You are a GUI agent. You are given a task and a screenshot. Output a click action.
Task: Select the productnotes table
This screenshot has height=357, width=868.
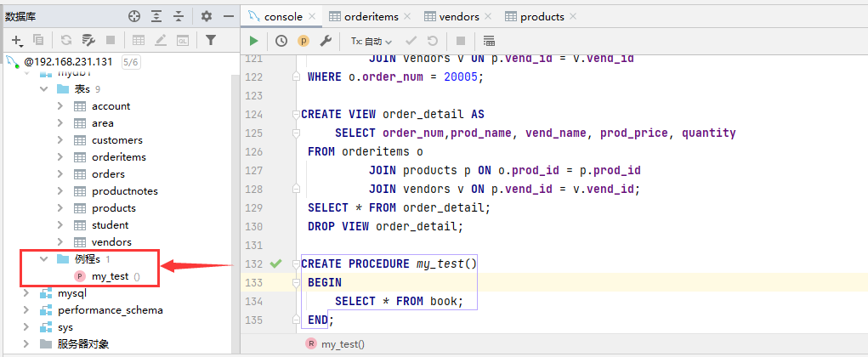(125, 191)
